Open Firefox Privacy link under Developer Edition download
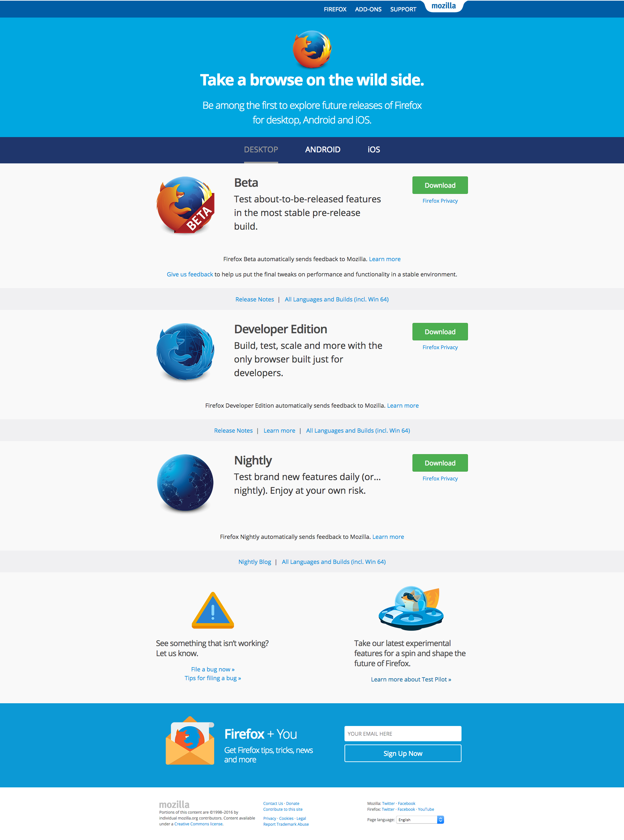The width and height of the screenshot is (624, 840). [x=440, y=347]
